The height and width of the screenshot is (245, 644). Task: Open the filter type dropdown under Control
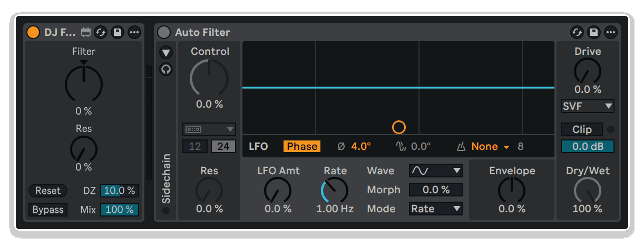point(209,129)
